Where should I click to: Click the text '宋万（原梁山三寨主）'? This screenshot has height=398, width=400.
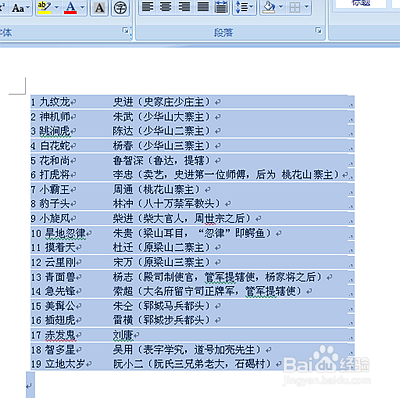click(162, 262)
